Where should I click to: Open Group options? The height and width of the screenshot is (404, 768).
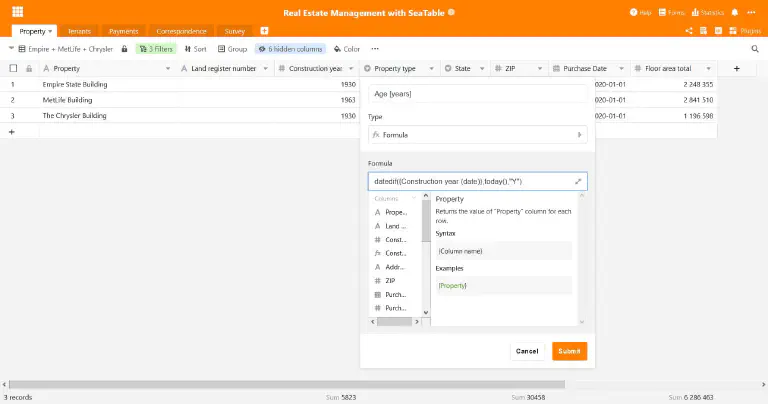(232, 49)
